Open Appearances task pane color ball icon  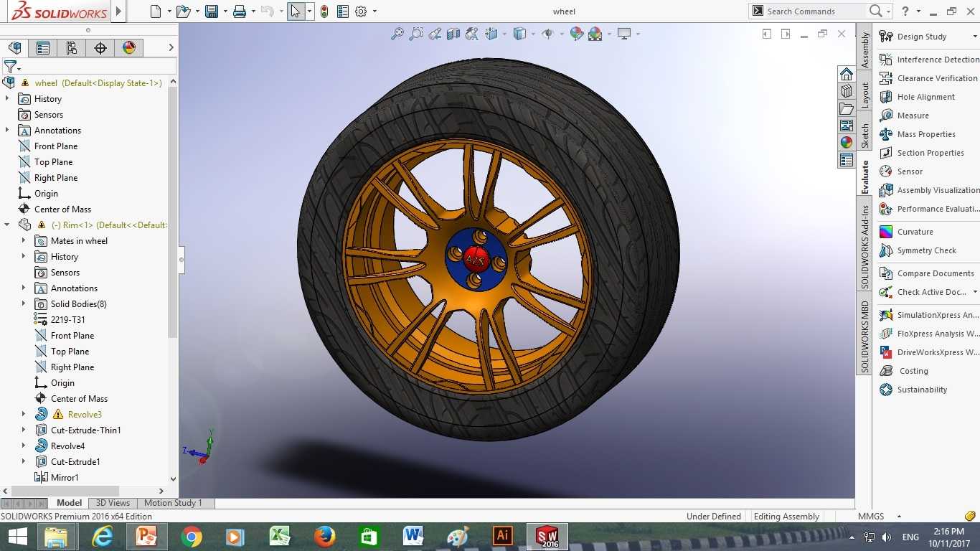pyautogui.click(x=847, y=143)
